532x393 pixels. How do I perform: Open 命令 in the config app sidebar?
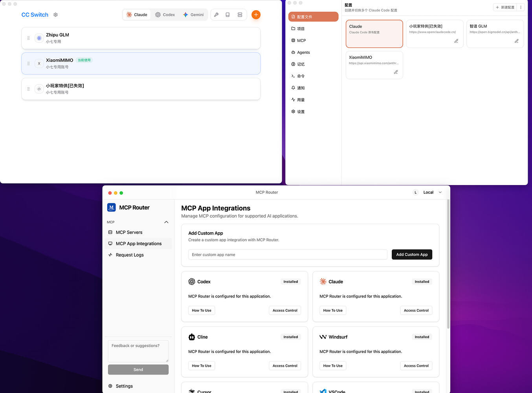pyautogui.click(x=313, y=76)
